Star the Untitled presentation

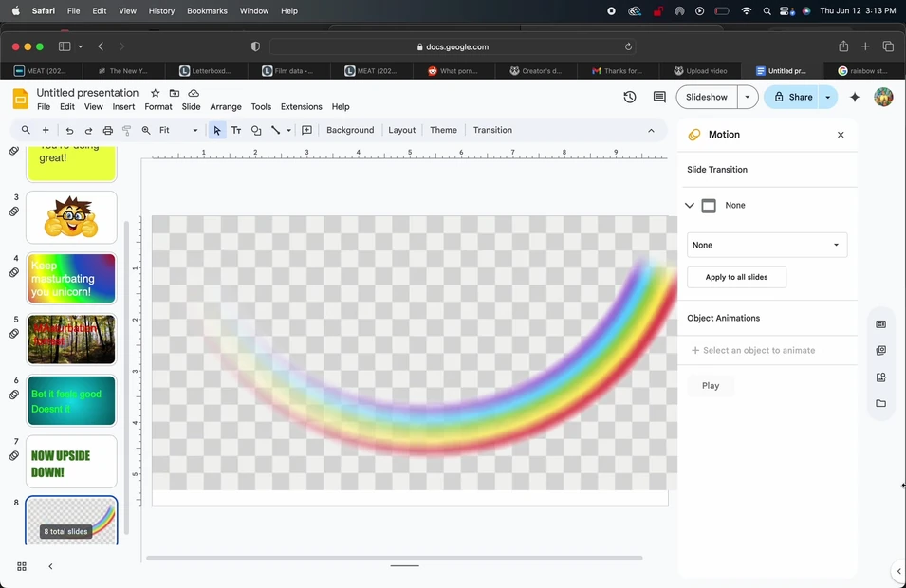pos(156,93)
